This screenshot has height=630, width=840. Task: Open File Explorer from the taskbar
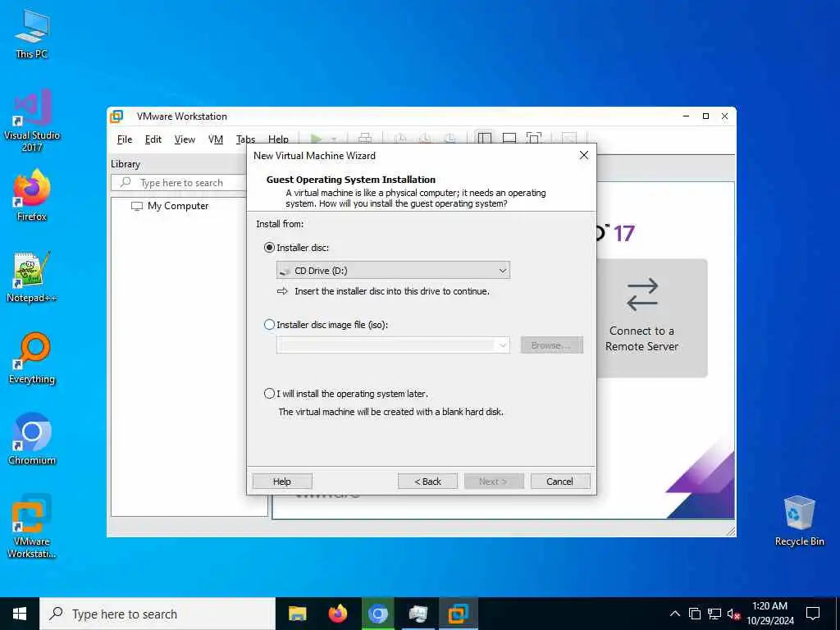tap(297, 614)
